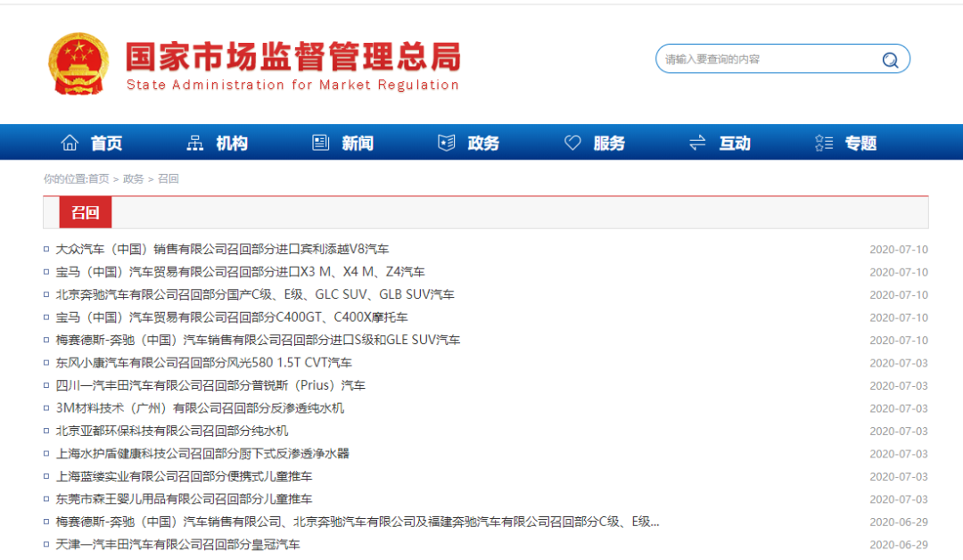Click the heart icon beside 服务

coord(572,143)
